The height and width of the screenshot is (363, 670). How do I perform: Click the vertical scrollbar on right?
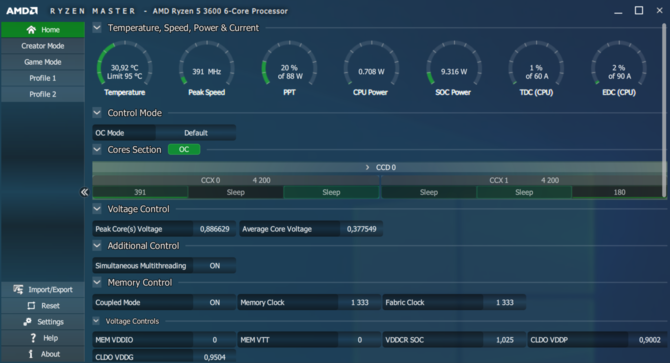click(664, 110)
